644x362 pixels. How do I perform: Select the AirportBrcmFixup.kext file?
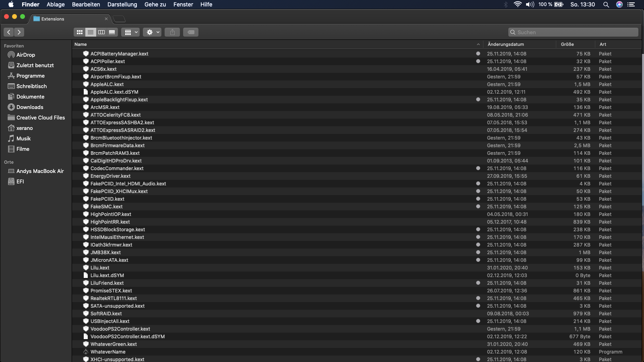[357, 77]
